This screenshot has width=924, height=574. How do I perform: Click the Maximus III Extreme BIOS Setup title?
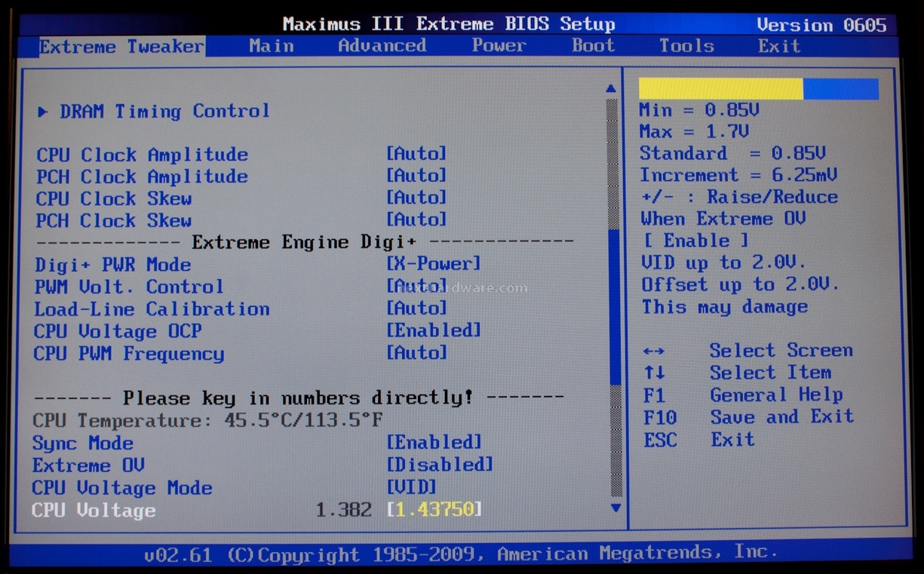click(449, 24)
